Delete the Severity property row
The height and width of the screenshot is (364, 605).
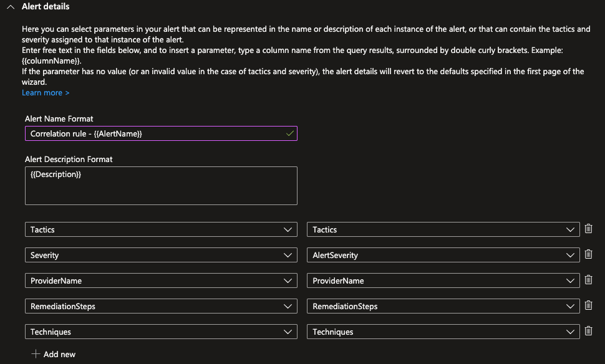(588, 254)
